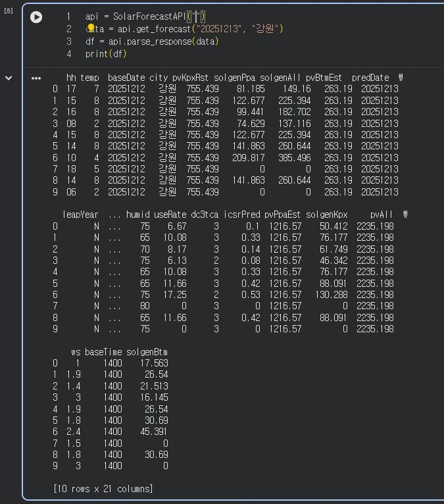The height and width of the screenshot is (504, 444).
Task: Click ws value 2.4
Action: (x=74, y=432)
